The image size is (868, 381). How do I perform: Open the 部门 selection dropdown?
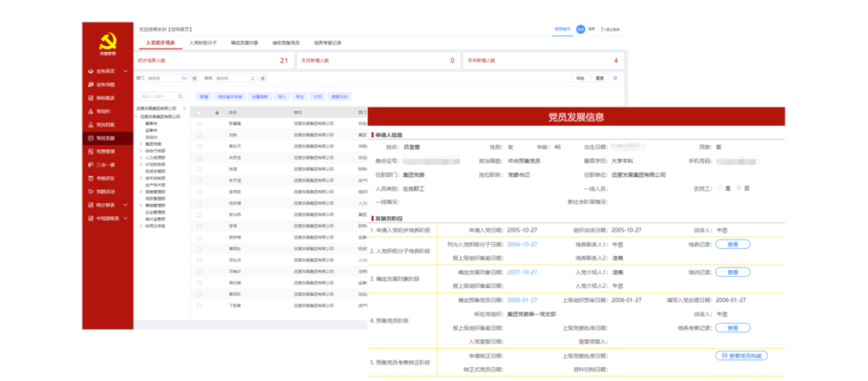coord(166,78)
